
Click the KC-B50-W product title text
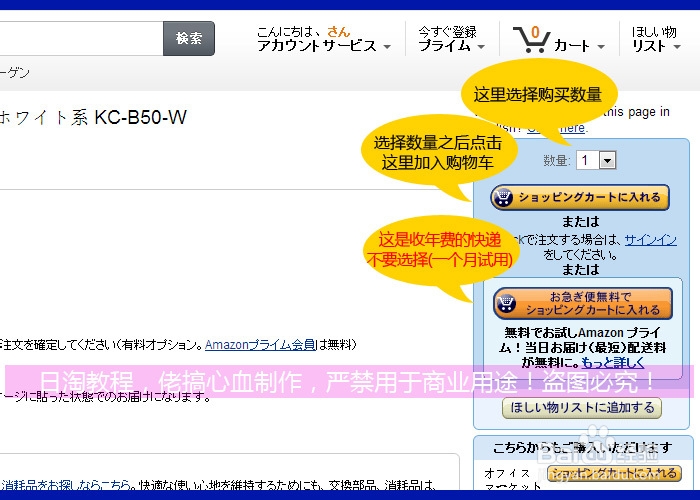(140, 117)
